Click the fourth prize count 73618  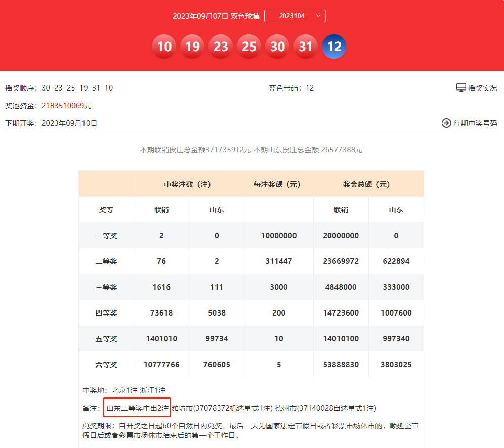point(161,313)
